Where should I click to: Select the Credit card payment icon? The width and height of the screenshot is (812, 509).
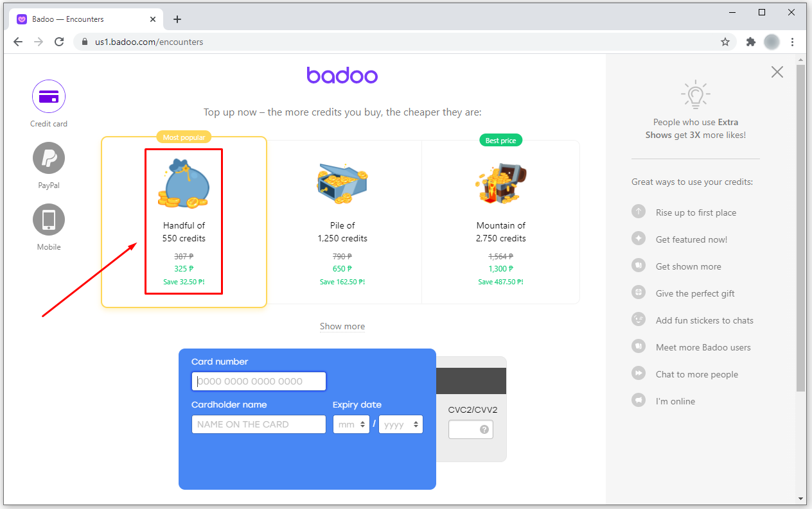49,97
